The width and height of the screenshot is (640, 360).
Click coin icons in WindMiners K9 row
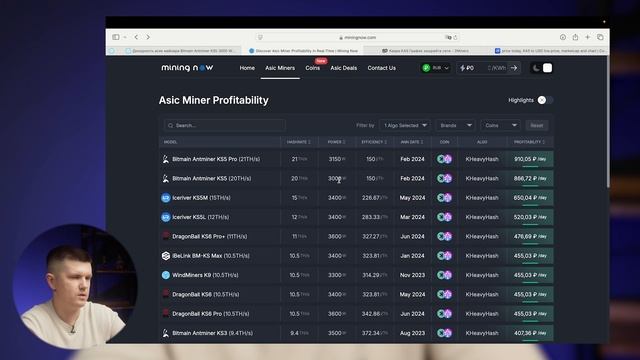click(x=444, y=275)
